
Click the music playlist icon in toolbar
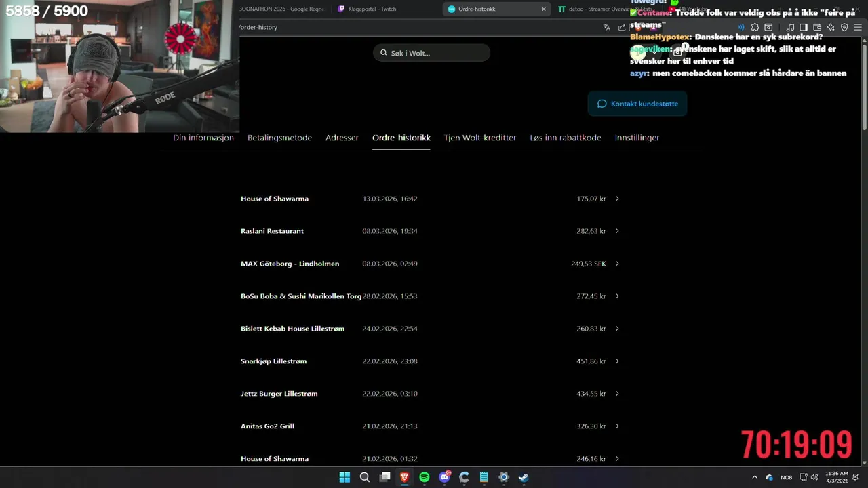point(790,27)
